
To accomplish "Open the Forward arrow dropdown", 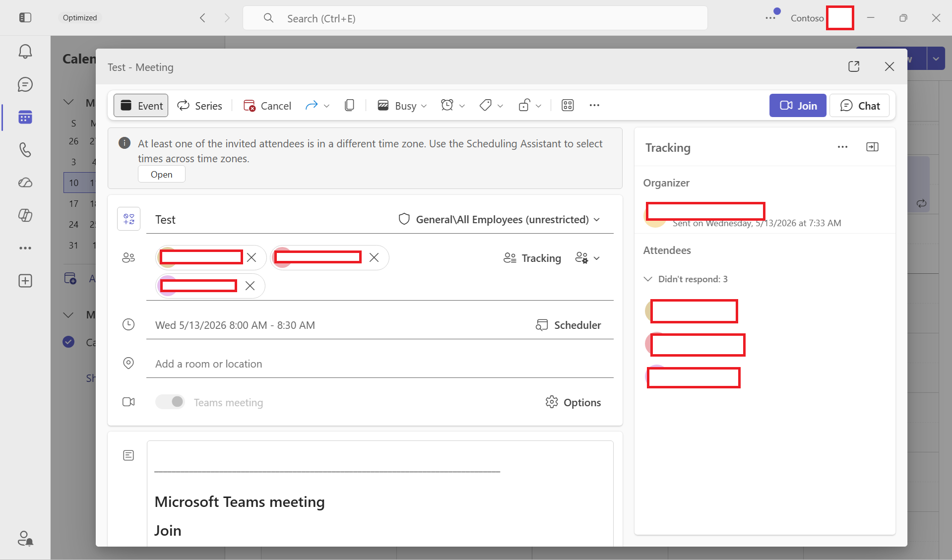I will pyautogui.click(x=327, y=106).
